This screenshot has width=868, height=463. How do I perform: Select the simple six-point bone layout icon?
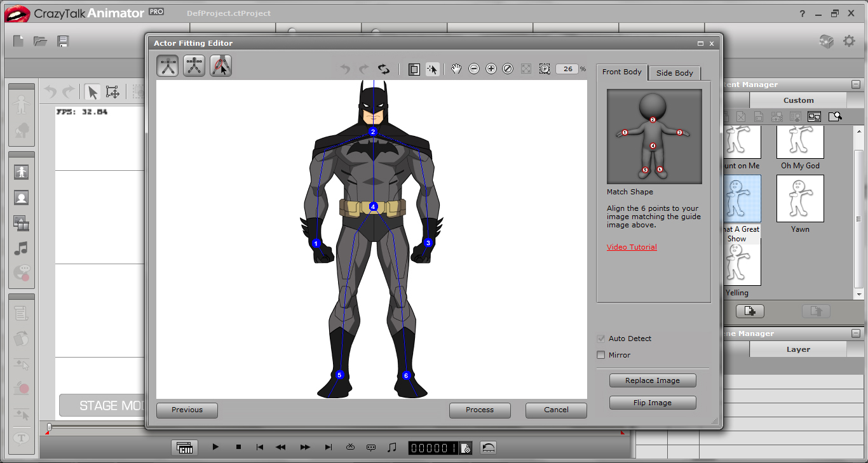[x=168, y=66]
